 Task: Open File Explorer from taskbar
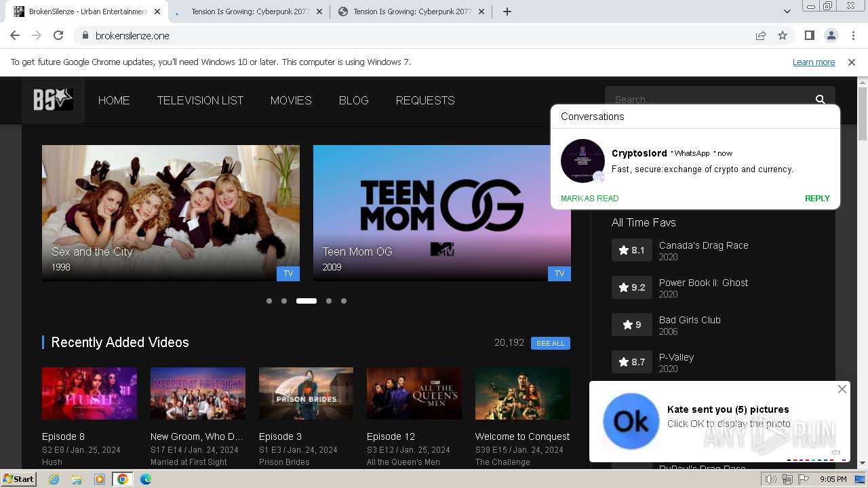[x=77, y=479]
